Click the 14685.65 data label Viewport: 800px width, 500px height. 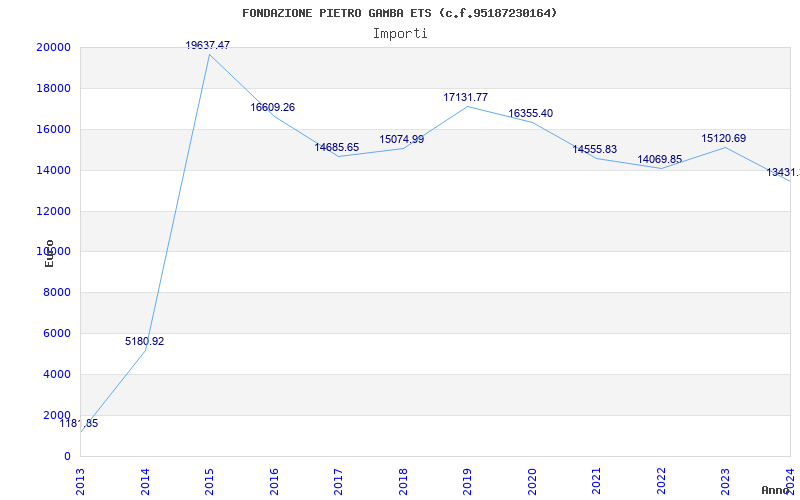point(337,147)
